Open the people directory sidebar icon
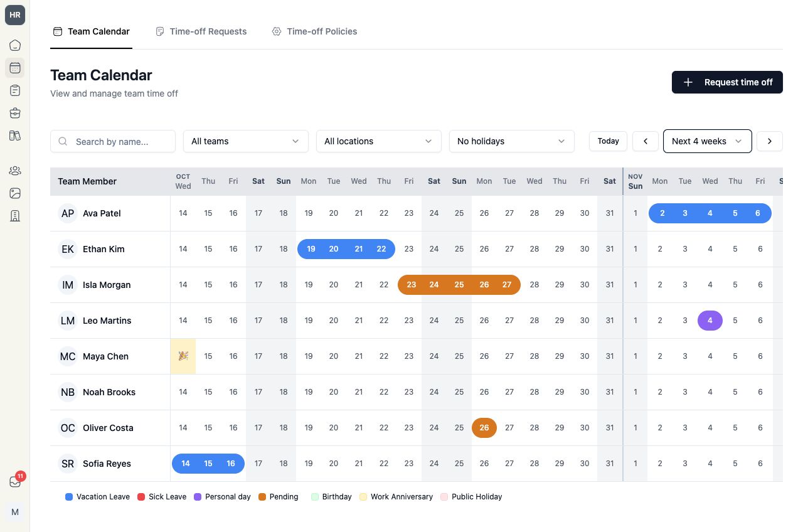 15,171
